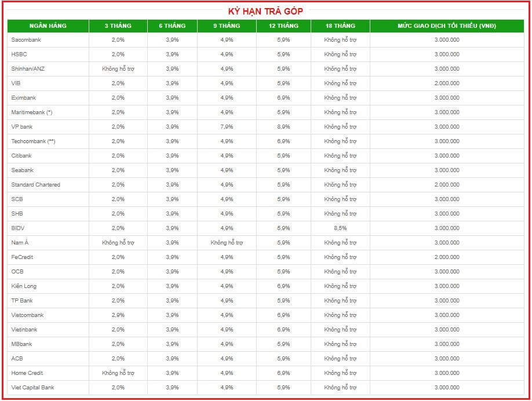Click Eximbank's 6,9% rate for 12 months
Viewport: 532px width, 401px height.
(x=283, y=98)
